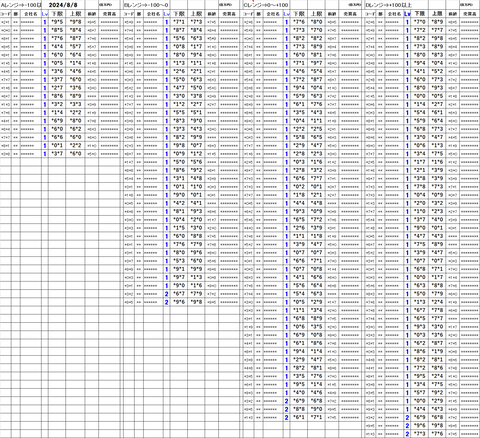Click the *7*1 lower limit in first B-range row
This screenshot has height=438, width=480.
click(x=179, y=22)
